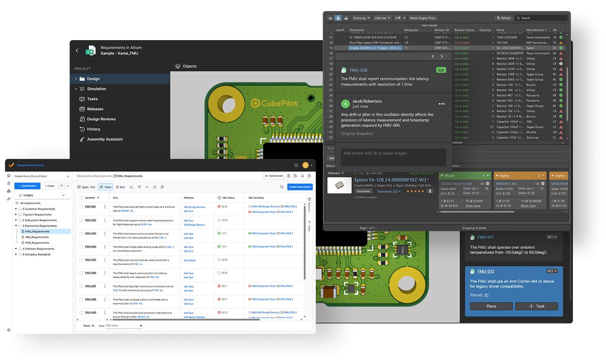The height and width of the screenshot is (364, 606).
Task: Click the Objects panel icon in Altium
Action: (177, 66)
